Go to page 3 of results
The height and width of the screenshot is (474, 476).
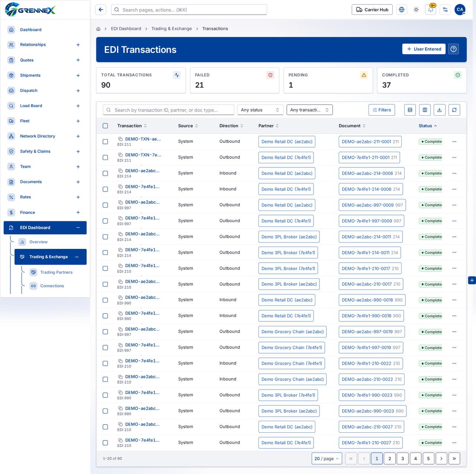coord(402,458)
